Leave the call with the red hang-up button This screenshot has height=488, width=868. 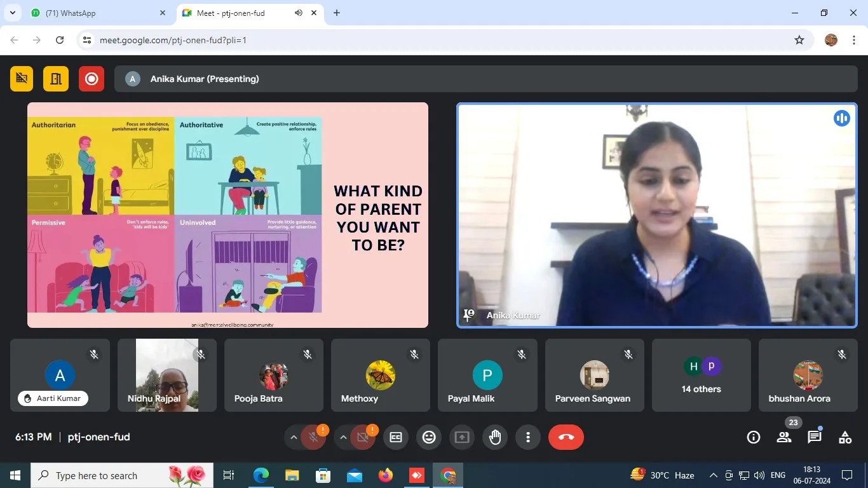coord(566,437)
